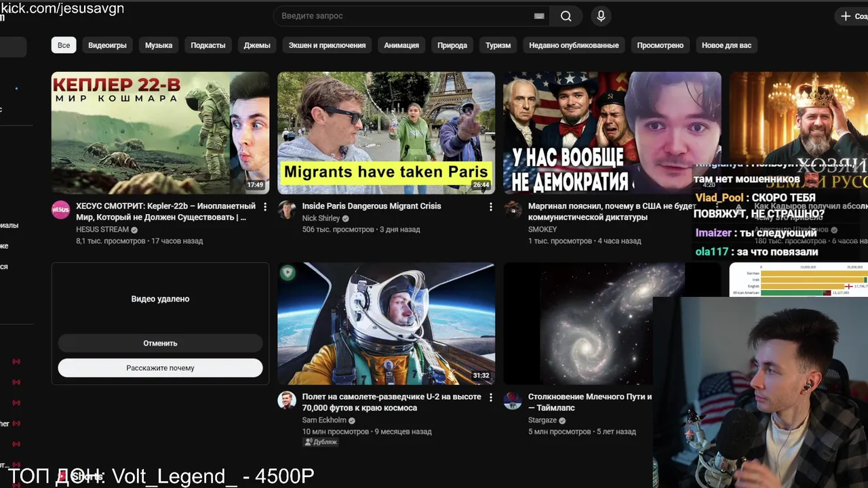The width and height of the screenshot is (868, 488).
Task: Click 8,1 тыс. просмотров view count
Action: pos(111,241)
